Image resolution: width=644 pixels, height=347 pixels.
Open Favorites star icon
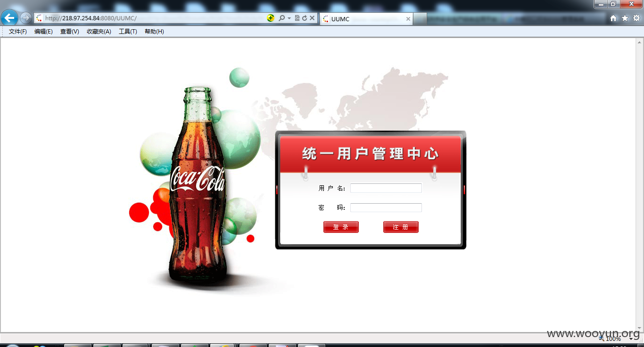[625, 18]
